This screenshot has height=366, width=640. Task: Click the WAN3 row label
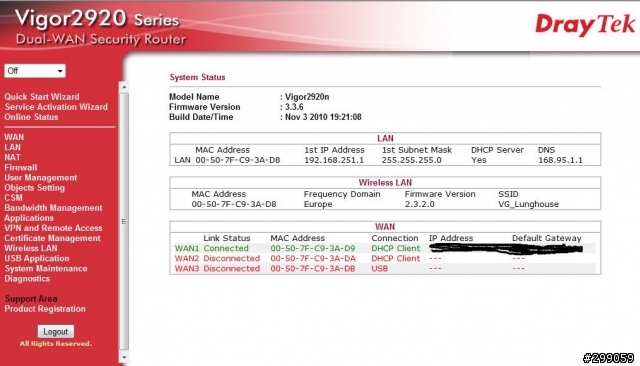click(x=187, y=268)
